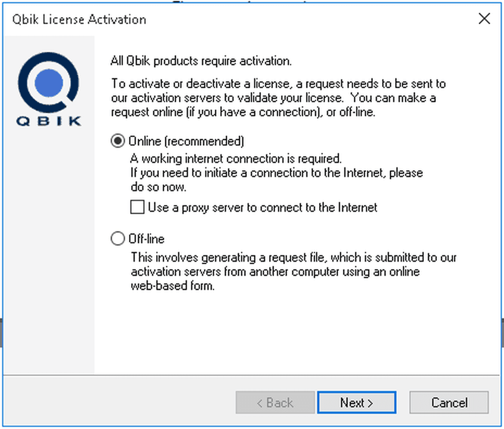Click 'A working internet connection is required.' text
The height and width of the screenshot is (429, 504).
(x=236, y=158)
